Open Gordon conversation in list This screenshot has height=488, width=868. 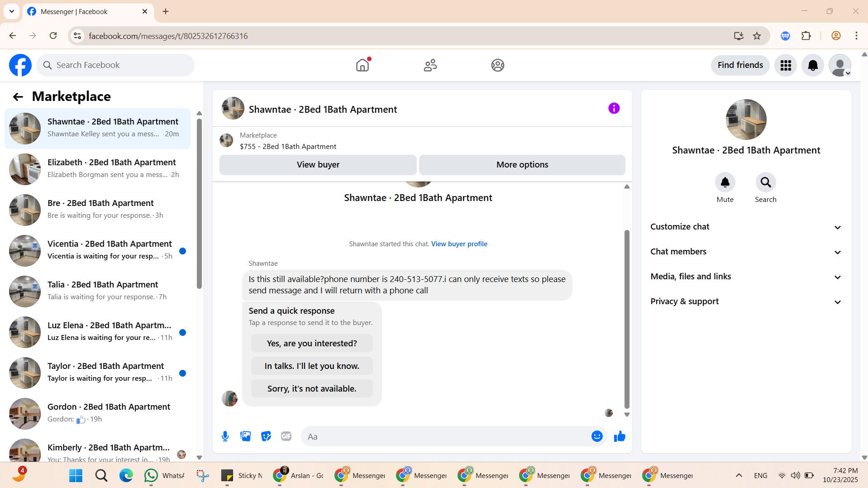click(98, 414)
